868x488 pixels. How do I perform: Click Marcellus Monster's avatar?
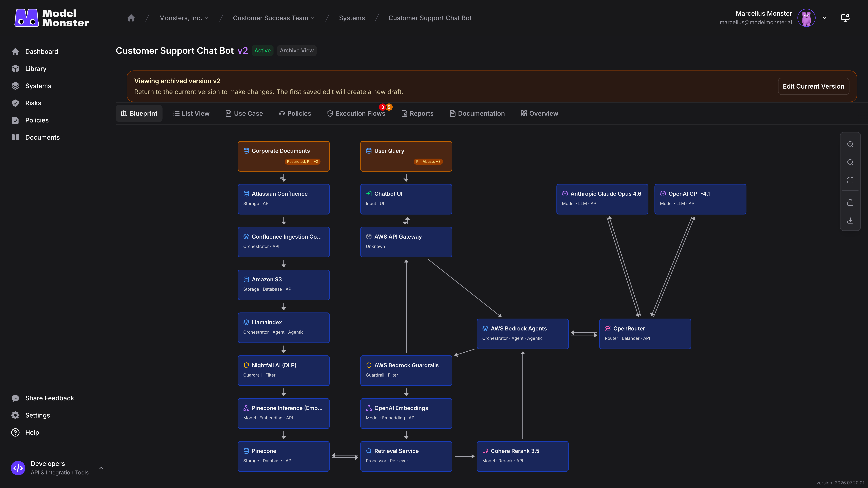(x=806, y=18)
